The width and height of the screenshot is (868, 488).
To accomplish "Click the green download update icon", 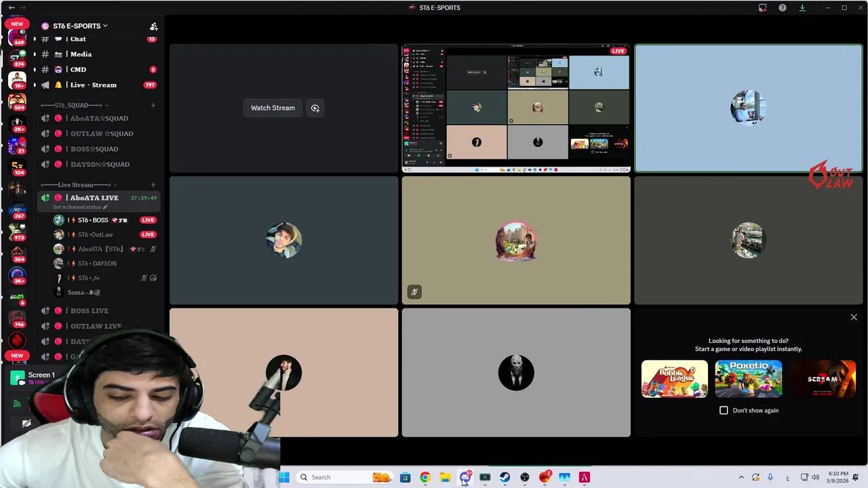I will coord(802,7).
